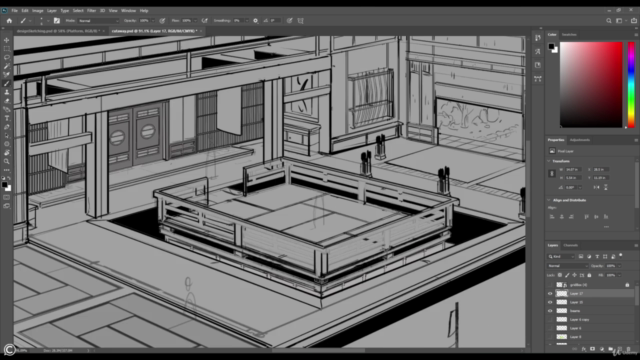
Task: Show Layer 8 visibility box
Action: point(550,337)
